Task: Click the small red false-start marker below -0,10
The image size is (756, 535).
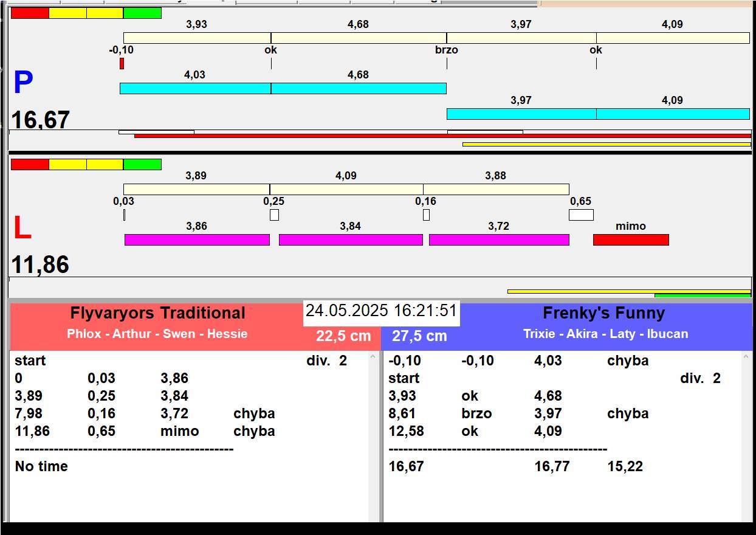Action: (x=122, y=63)
